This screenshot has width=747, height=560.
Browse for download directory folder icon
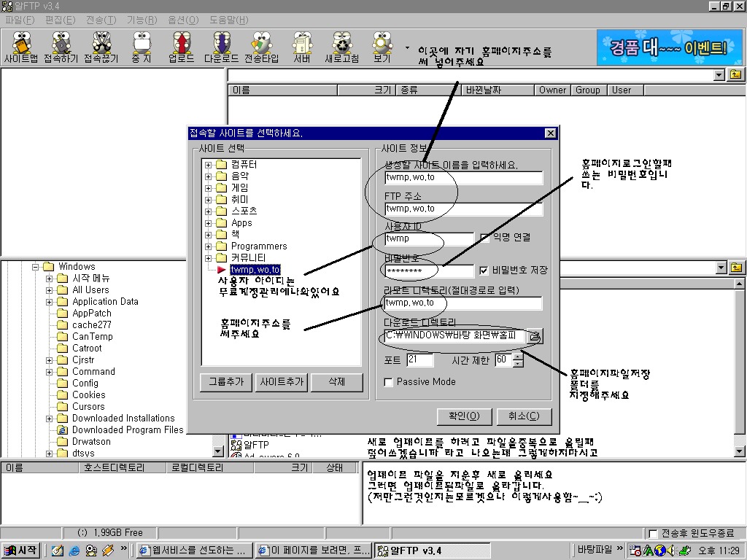click(535, 336)
